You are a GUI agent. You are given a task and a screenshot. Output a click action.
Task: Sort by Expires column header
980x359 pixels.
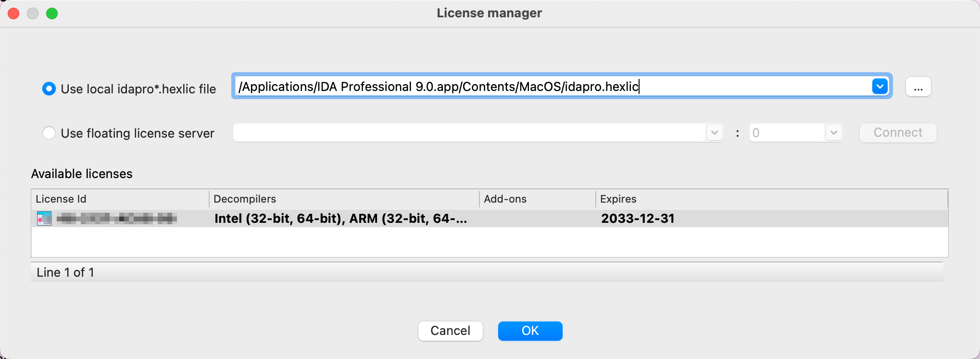(772, 199)
